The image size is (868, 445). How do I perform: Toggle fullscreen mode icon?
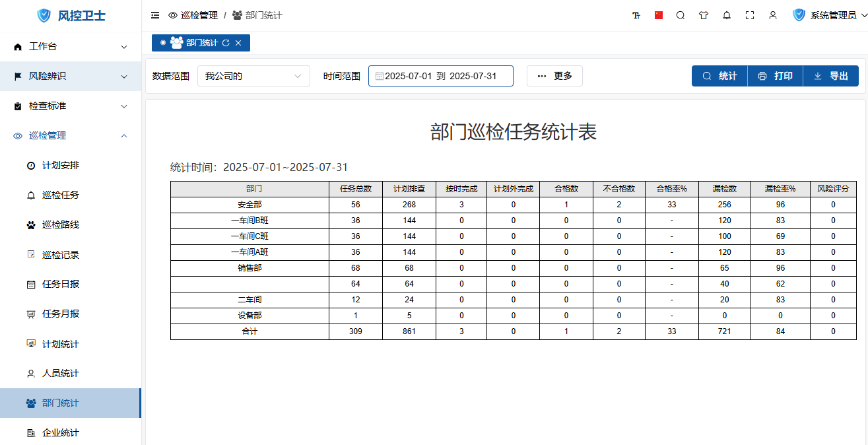tap(750, 15)
